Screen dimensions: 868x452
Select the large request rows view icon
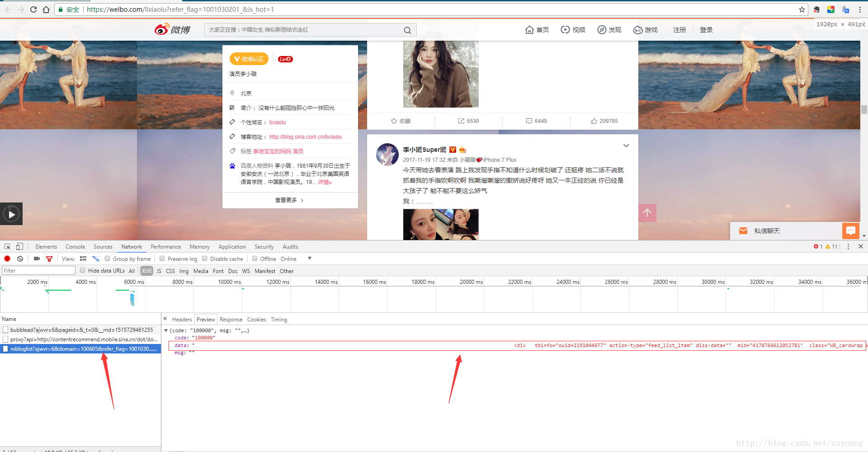[83, 259]
